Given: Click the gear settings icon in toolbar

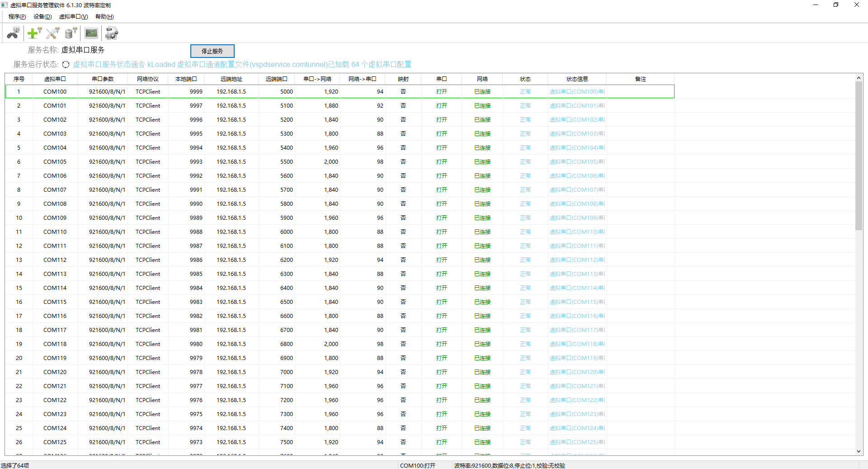Looking at the screenshot, I should tap(111, 33).
